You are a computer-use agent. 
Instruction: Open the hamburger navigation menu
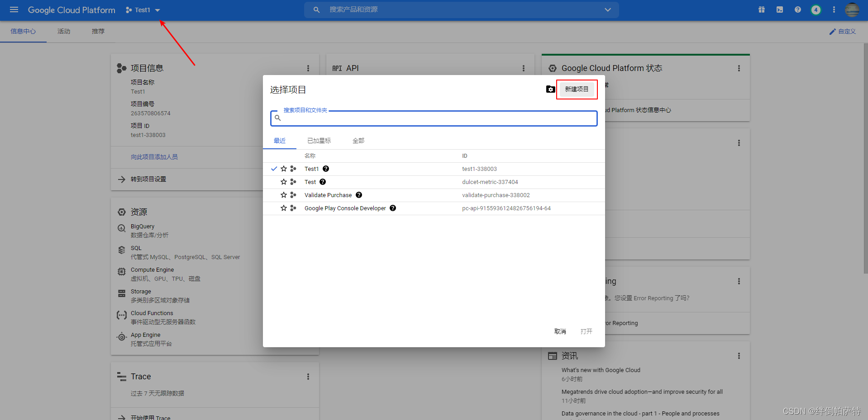click(14, 9)
